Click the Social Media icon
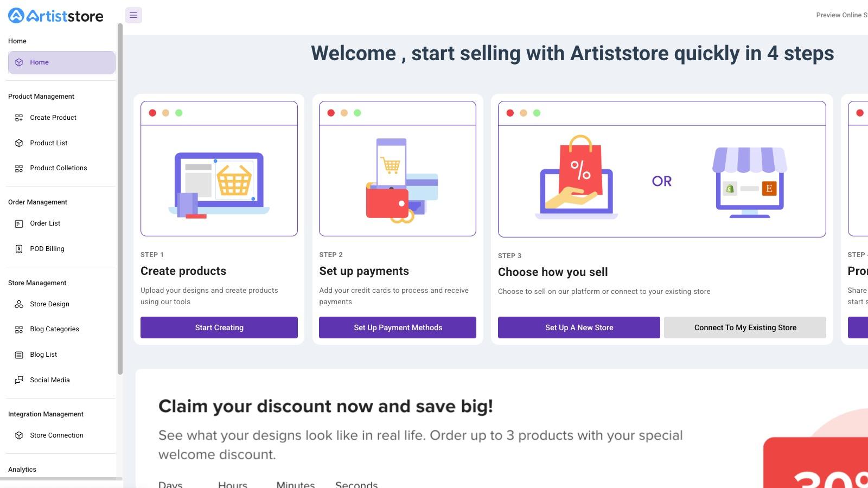 tap(19, 380)
